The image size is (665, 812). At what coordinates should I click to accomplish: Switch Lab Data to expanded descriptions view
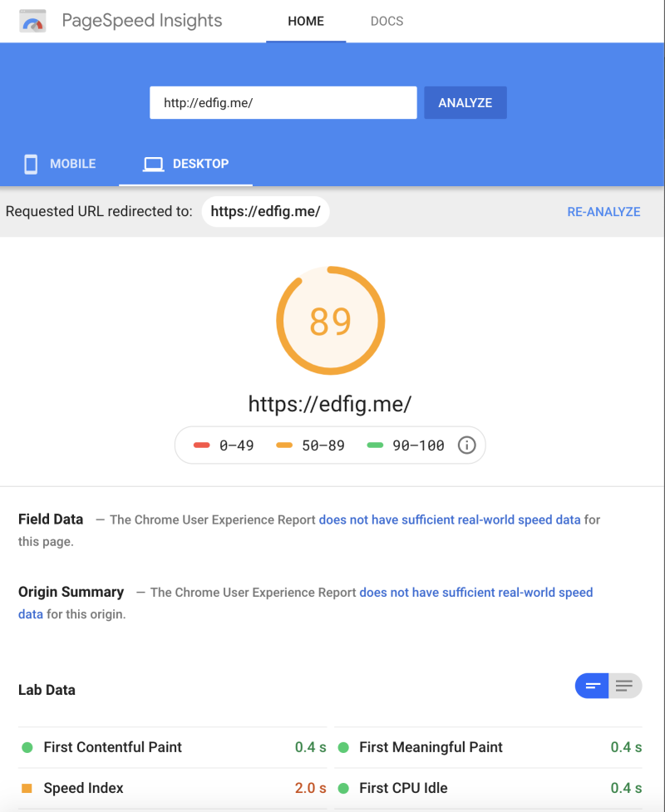point(625,686)
